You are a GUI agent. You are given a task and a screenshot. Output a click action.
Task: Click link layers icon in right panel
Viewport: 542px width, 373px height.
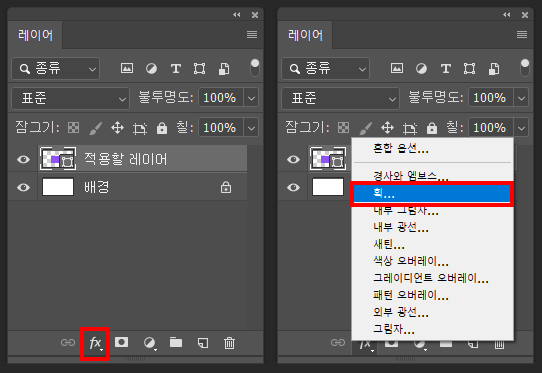click(338, 343)
